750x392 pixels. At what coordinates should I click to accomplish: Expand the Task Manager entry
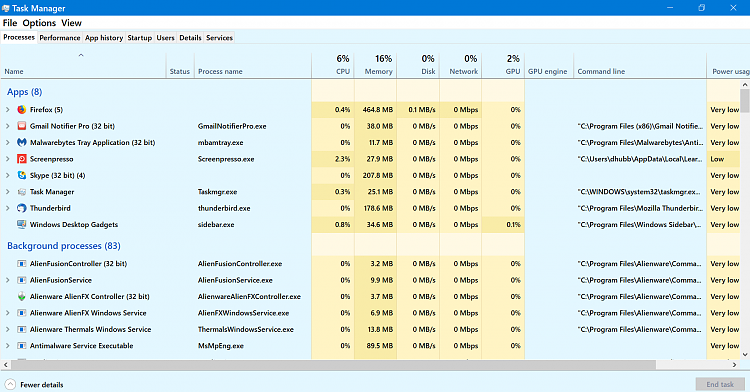click(x=7, y=192)
